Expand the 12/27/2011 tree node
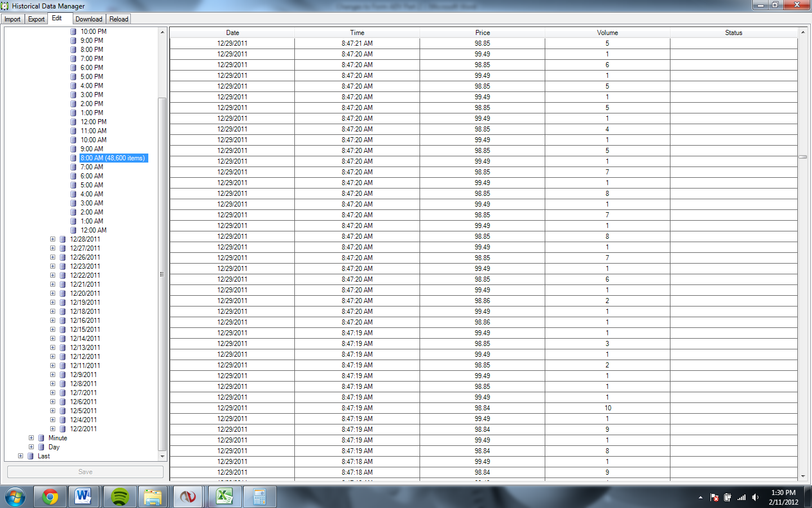This screenshot has width=812, height=508. tap(52, 248)
